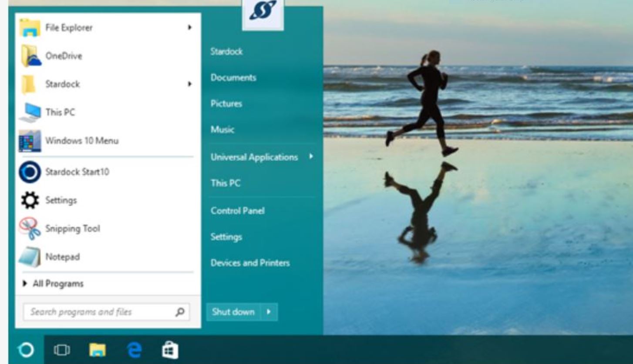The image size is (633, 364).
Task: Click Task View button on taskbar
Action: point(62,350)
